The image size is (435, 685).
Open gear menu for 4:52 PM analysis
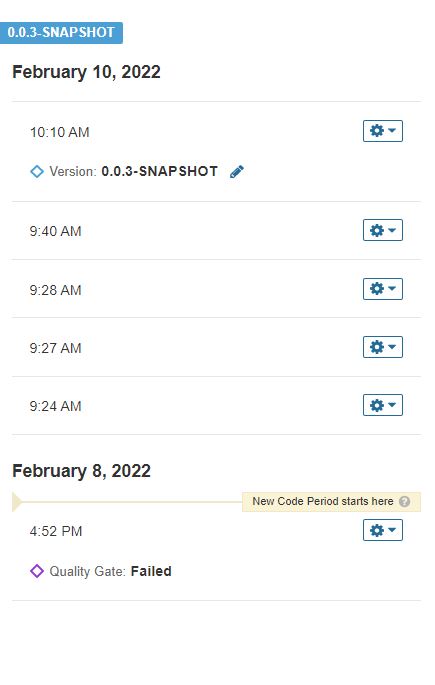click(383, 530)
